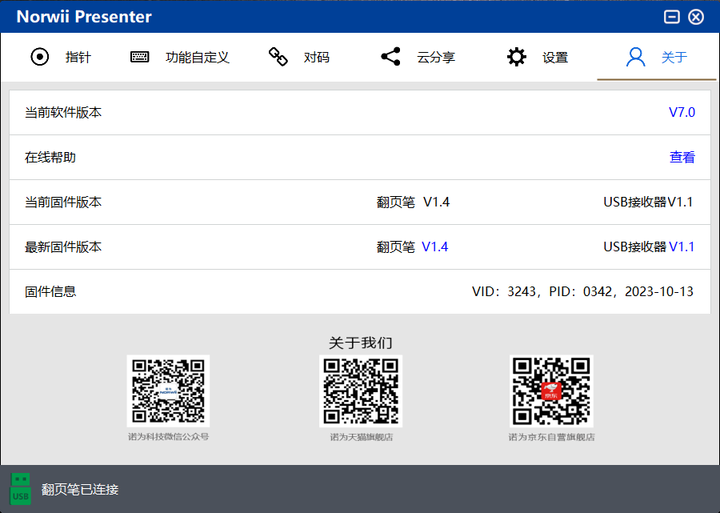Switch to the 功能自定义 tab
The width and height of the screenshot is (720, 513).
[197, 57]
